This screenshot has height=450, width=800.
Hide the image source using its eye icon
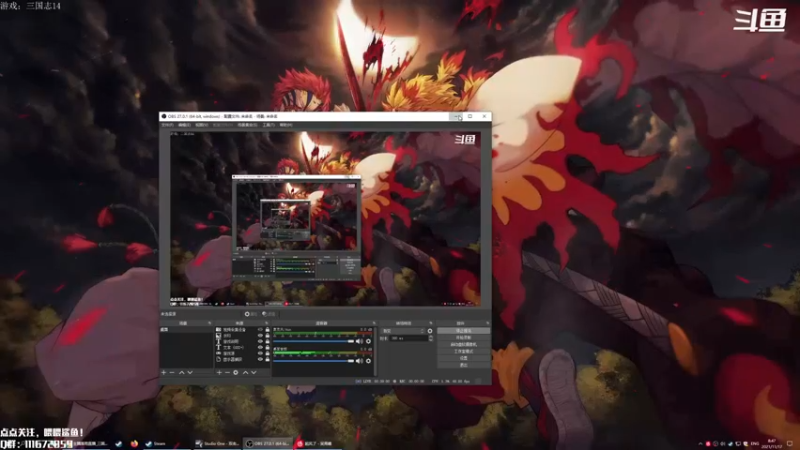pyautogui.click(x=260, y=335)
